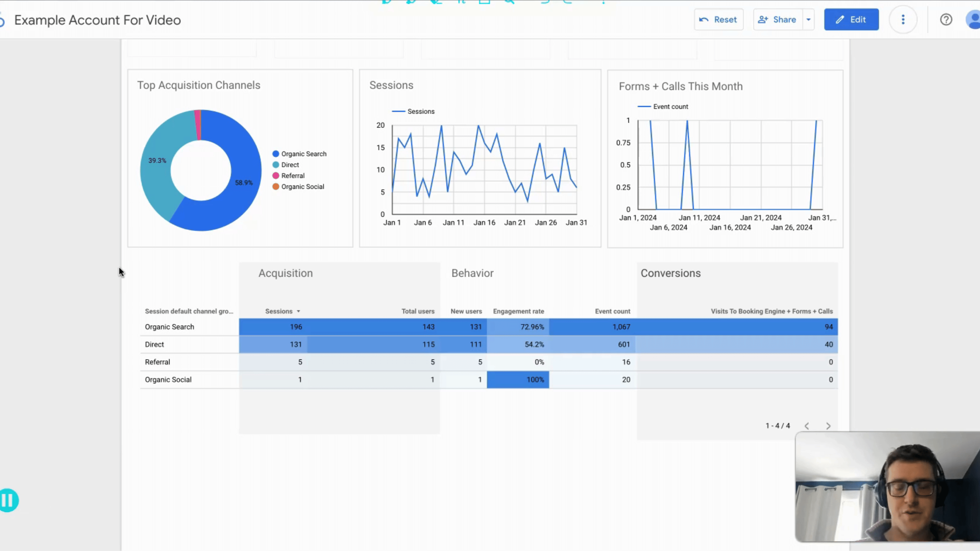Click the Event count column header
Image resolution: width=980 pixels, height=551 pixels.
[x=612, y=311]
